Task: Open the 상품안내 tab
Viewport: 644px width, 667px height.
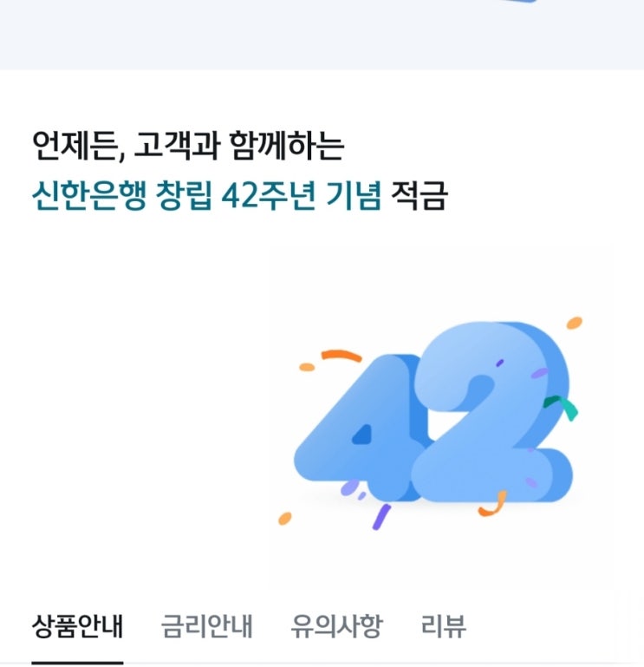Action: coord(77,625)
